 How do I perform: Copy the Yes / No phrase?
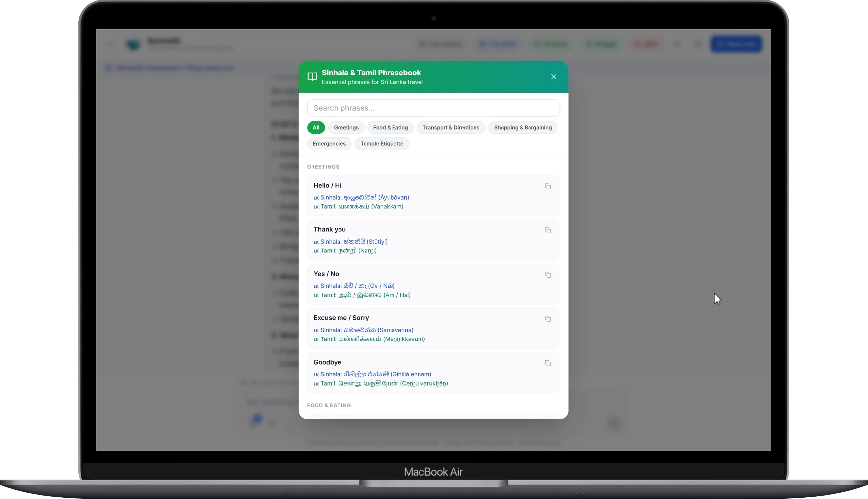pyautogui.click(x=548, y=275)
